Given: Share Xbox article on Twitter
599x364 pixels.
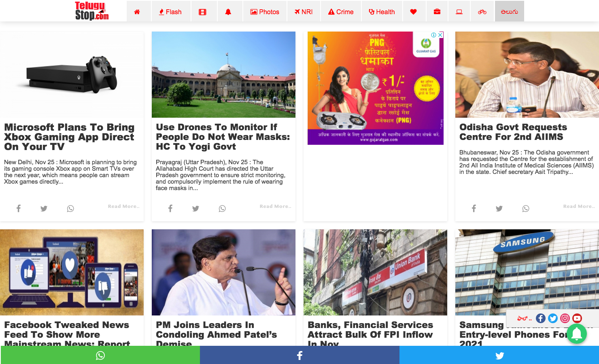Looking at the screenshot, I should tap(44, 208).
